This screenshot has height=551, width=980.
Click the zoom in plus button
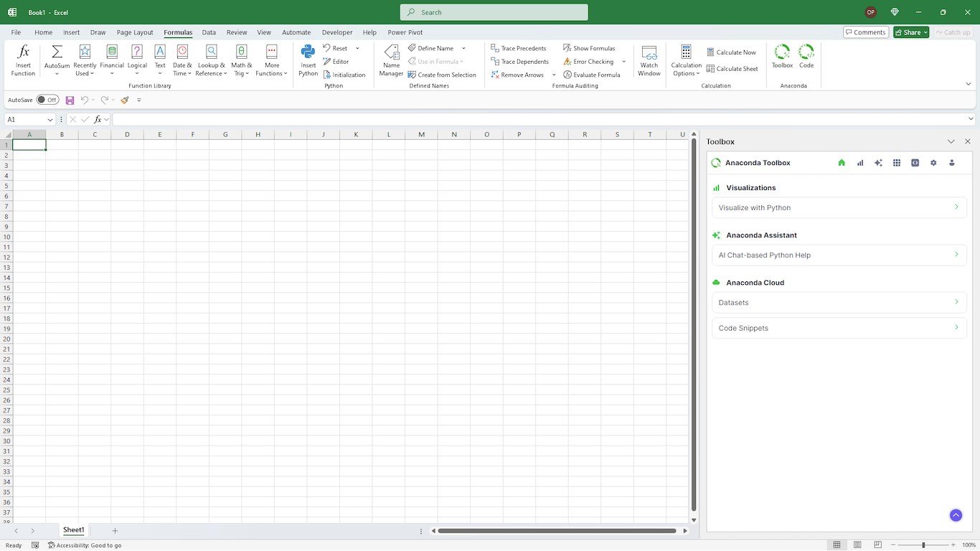(954, 545)
